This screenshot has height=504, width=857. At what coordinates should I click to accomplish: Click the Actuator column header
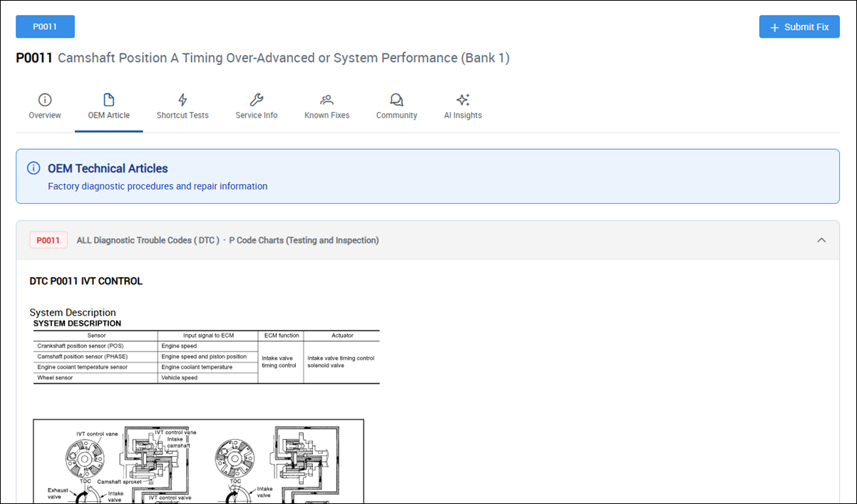[x=342, y=335]
